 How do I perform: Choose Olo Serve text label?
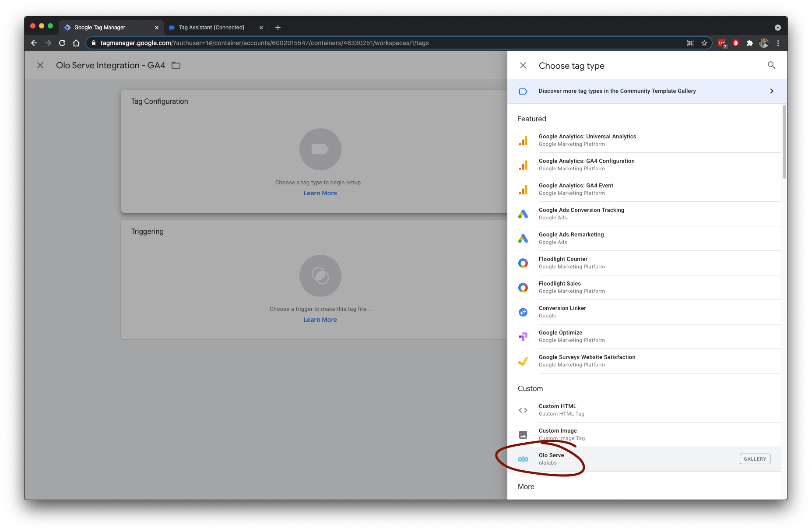tap(551, 455)
